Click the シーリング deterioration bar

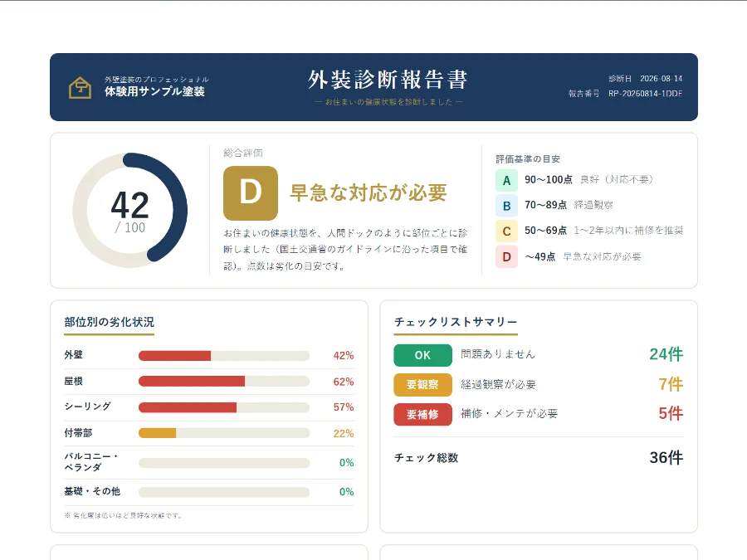click(x=224, y=407)
